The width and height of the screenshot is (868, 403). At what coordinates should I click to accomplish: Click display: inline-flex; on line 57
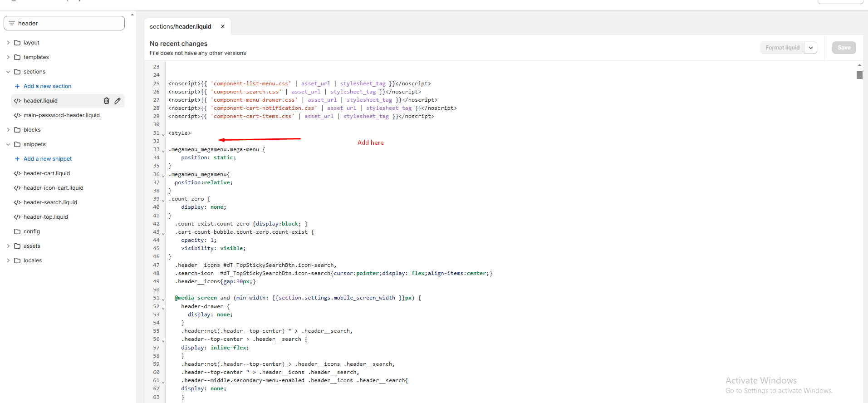[x=215, y=348]
